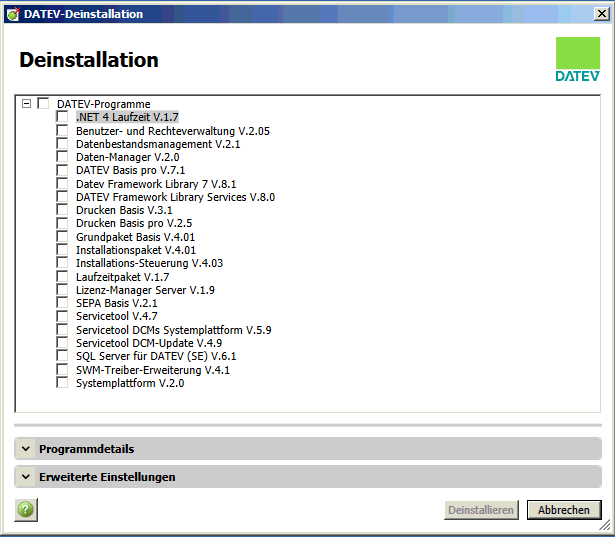
Task: Click the resize grip in window corner
Action: point(606,525)
